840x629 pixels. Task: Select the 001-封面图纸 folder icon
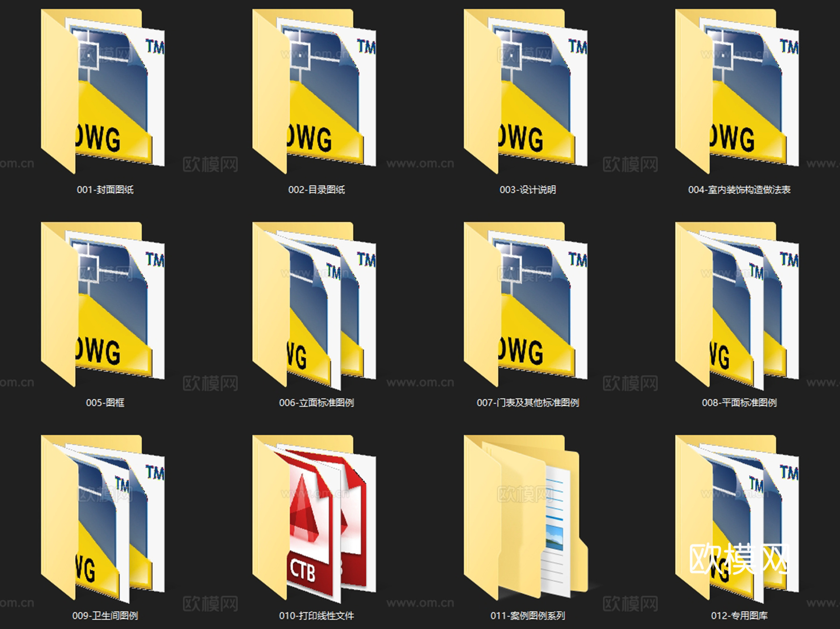103,91
